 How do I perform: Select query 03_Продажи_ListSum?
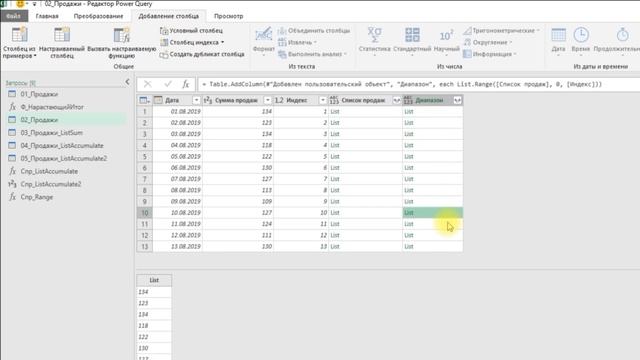pos(51,133)
